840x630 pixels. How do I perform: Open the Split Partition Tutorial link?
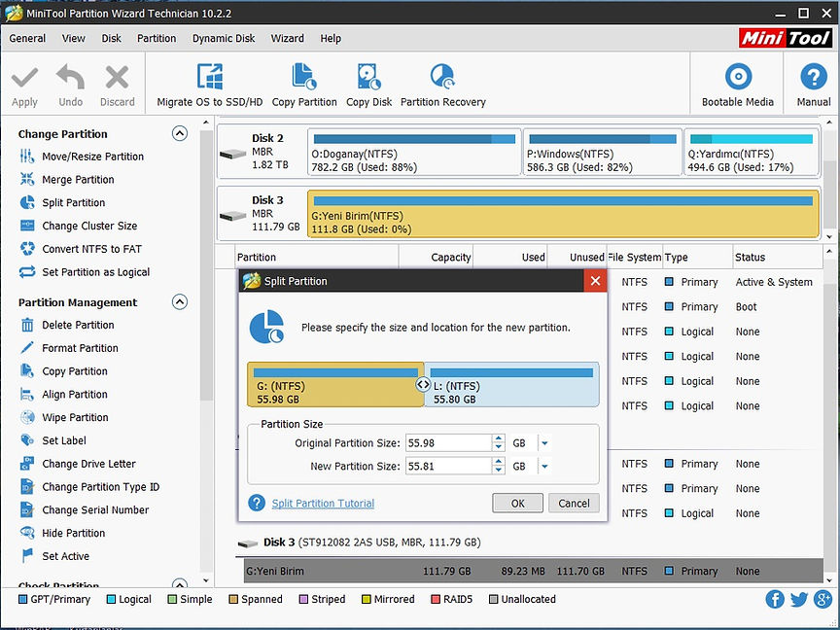click(x=323, y=503)
